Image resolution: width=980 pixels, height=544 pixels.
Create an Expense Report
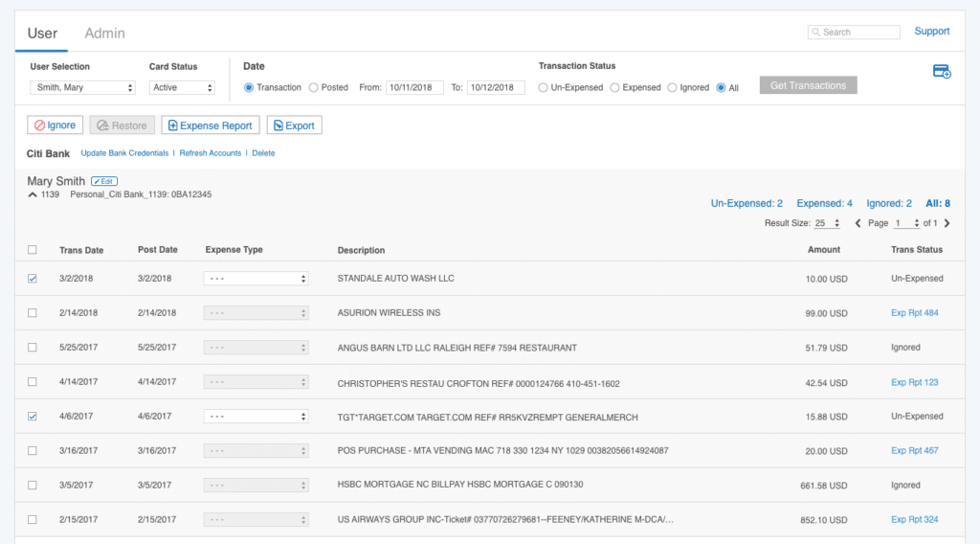(210, 125)
